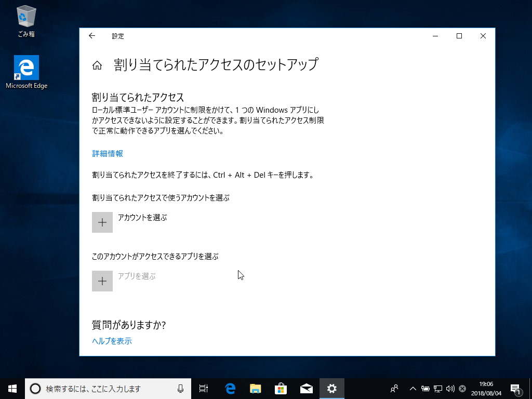Click the アカウントを選ぶ plus button

click(102, 222)
